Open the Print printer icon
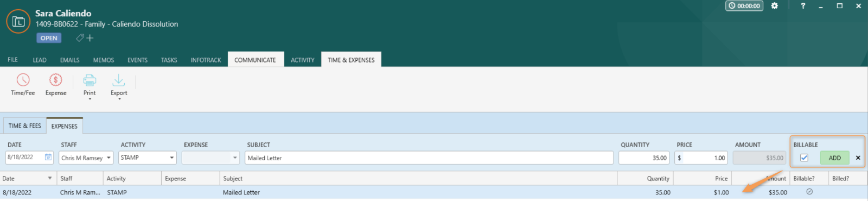The width and height of the screenshot is (868, 201). click(90, 80)
